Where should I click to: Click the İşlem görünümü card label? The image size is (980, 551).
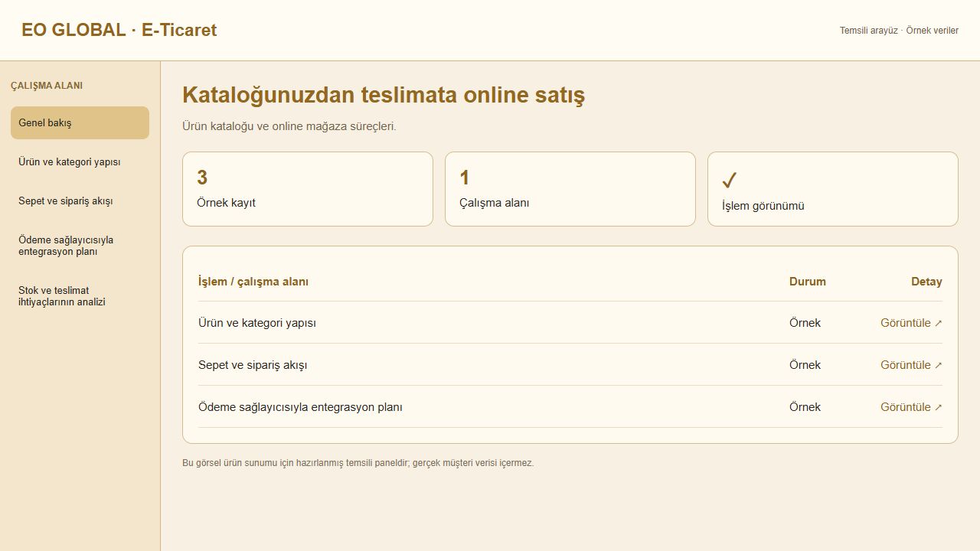click(763, 206)
